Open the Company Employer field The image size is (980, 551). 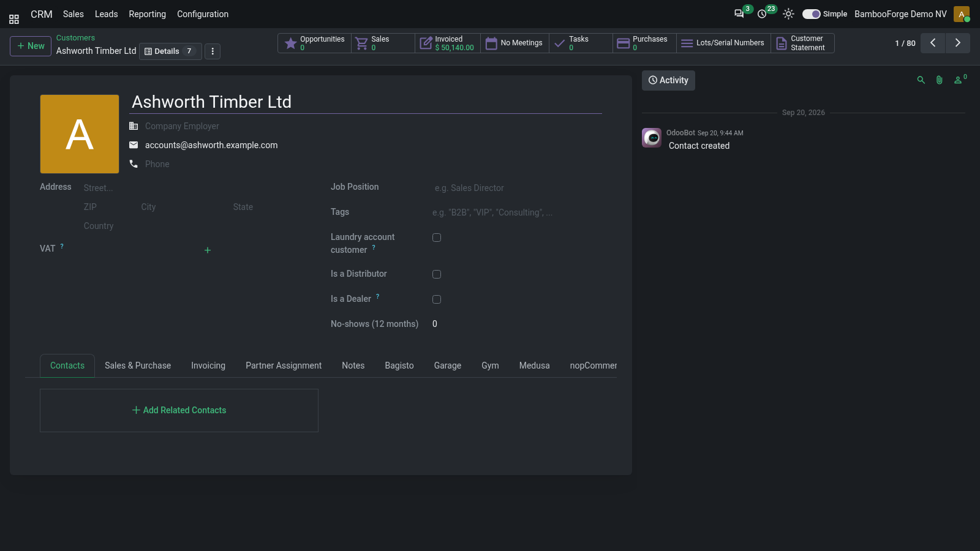point(373,126)
